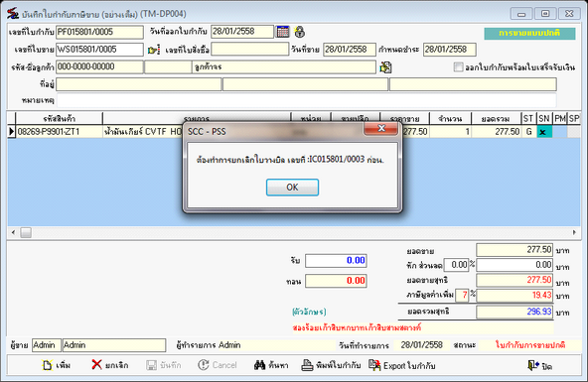Image resolution: width=588 pixels, height=382 pixels.
Task: Tick the invoice-with-receipt checkbox
Action: tap(458, 67)
